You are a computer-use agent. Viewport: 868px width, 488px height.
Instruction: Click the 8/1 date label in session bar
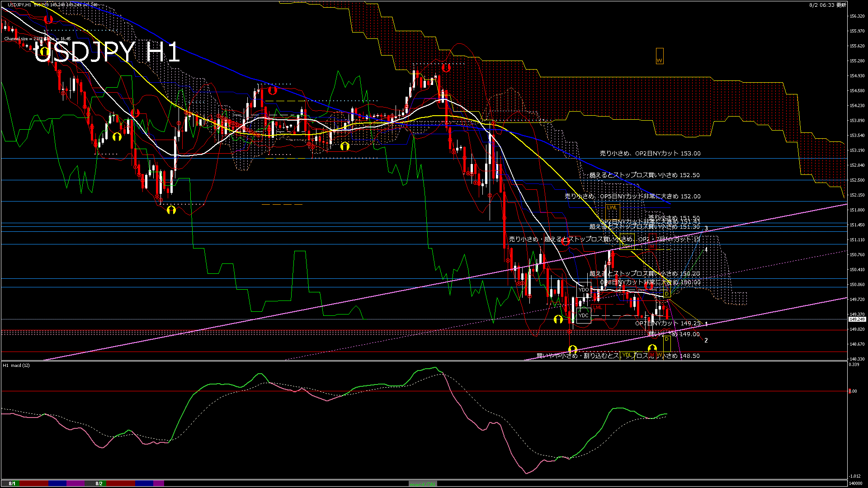(12, 483)
